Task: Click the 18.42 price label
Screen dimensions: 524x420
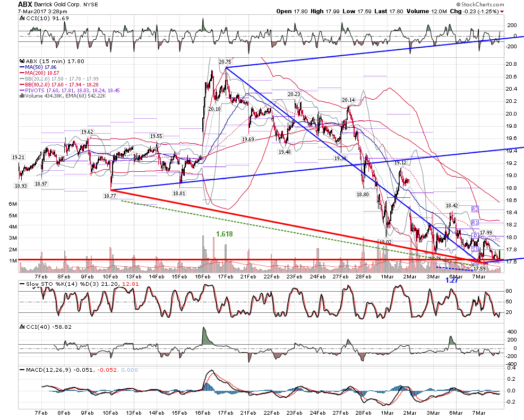Action: pyautogui.click(x=452, y=205)
